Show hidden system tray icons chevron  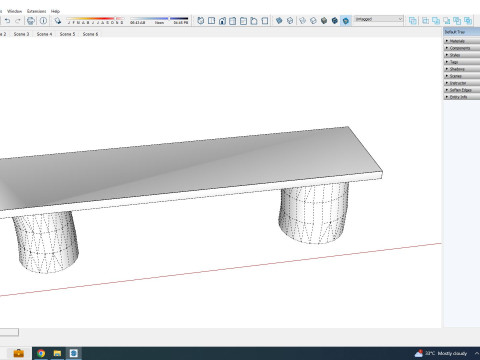[477, 353]
